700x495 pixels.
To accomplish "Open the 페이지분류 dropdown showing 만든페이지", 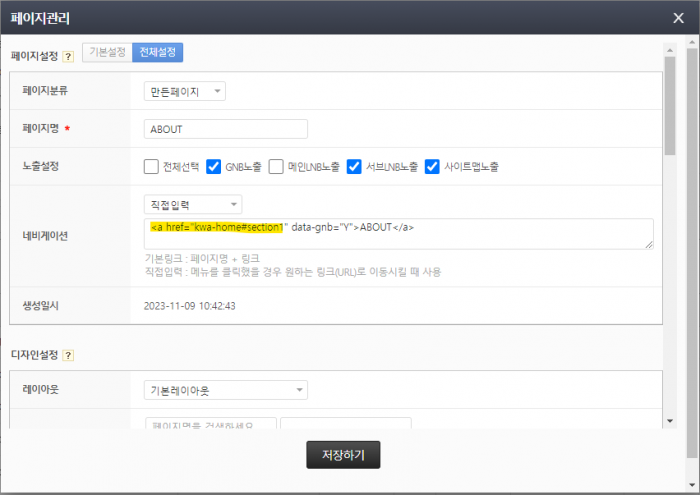I will (x=185, y=92).
